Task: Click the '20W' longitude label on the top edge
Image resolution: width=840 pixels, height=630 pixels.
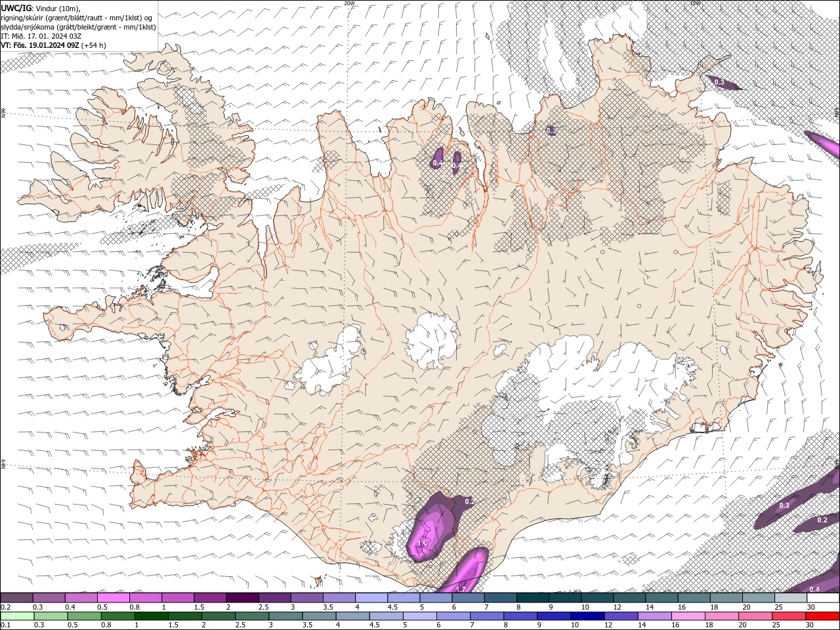Action: [x=349, y=3]
